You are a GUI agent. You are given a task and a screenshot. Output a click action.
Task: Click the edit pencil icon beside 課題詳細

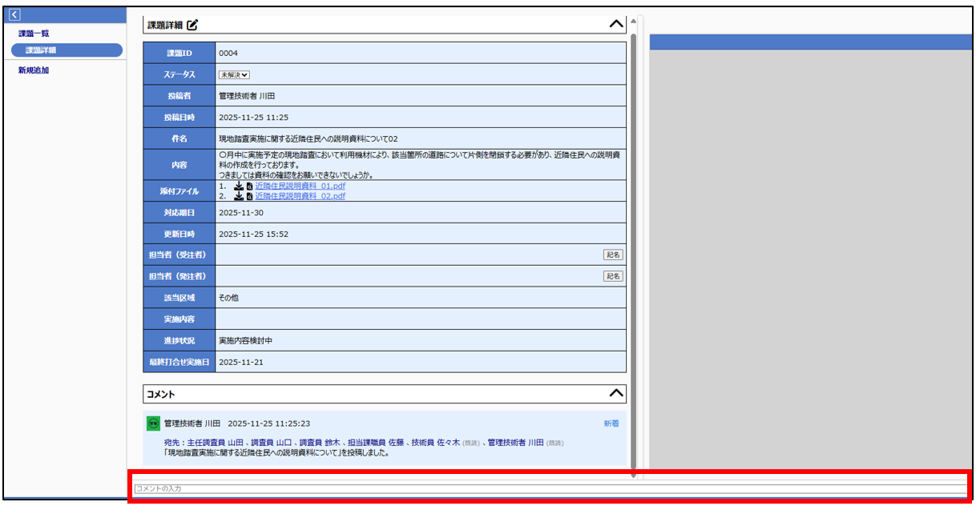(x=192, y=25)
